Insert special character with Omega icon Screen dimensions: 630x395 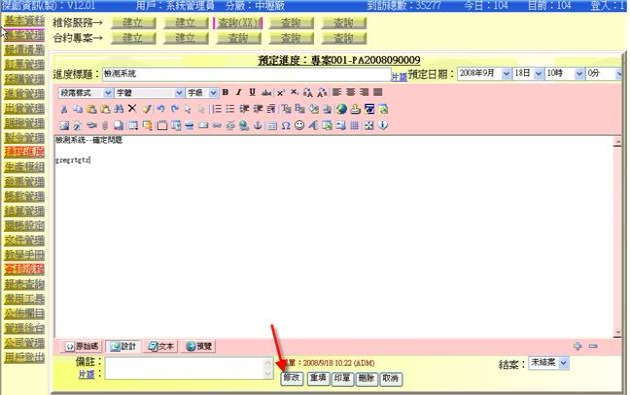click(x=286, y=125)
